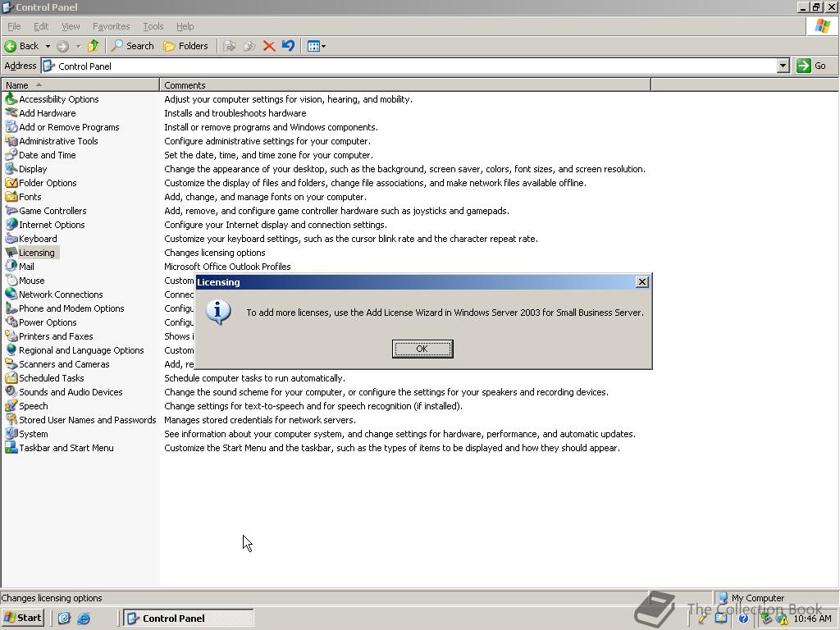Image resolution: width=840 pixels, height=630 pixels.
Task: Click OK in the Licensing dialog
Action: 422,349
